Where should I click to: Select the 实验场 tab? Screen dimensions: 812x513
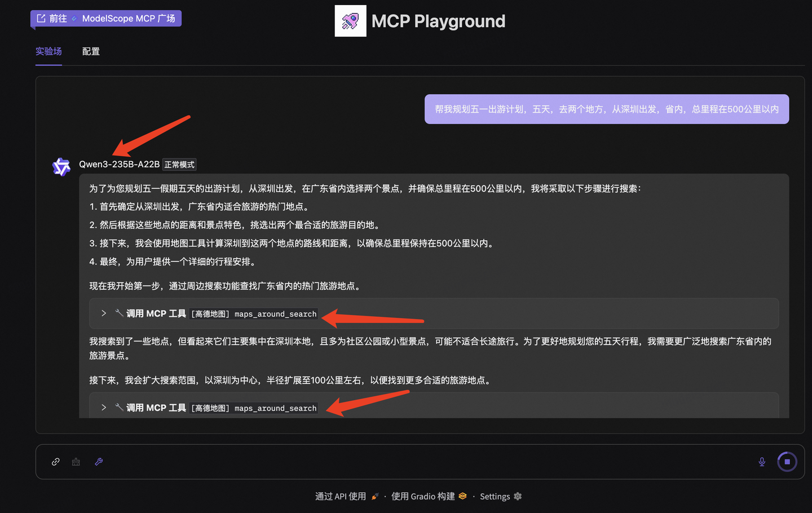click(48, 51)
